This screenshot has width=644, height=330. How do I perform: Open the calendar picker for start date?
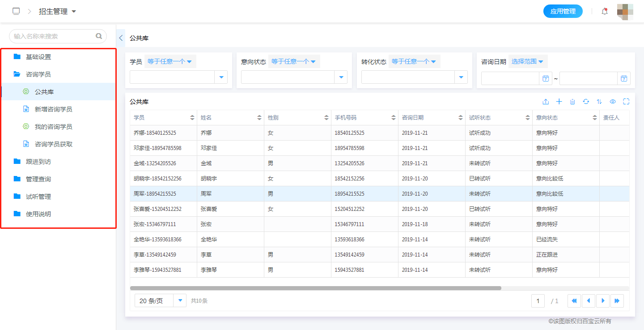coord(546,78)
